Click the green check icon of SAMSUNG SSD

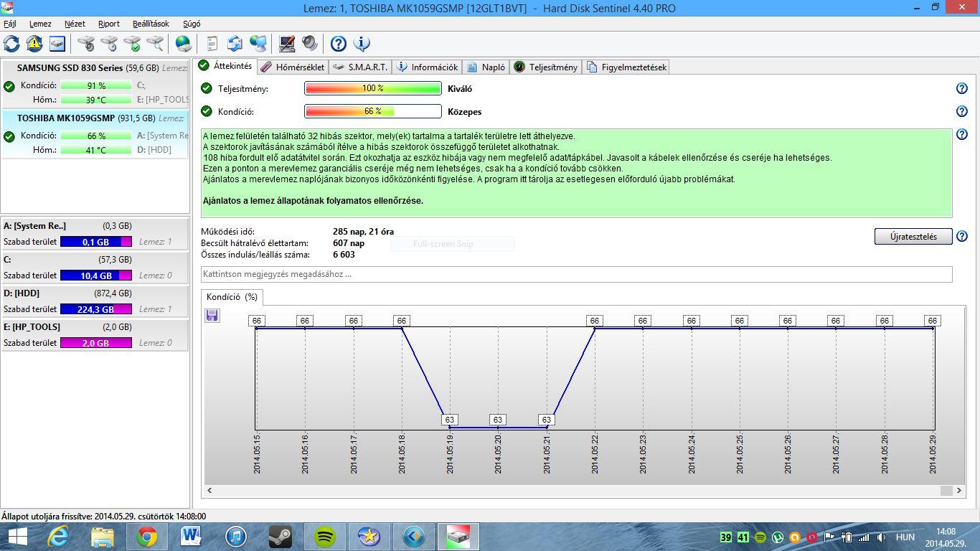[9, 86]
